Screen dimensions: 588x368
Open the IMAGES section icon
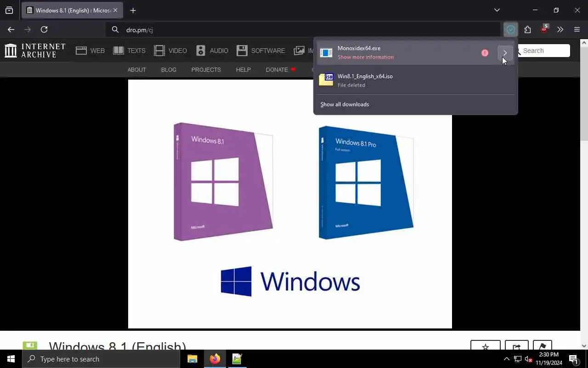[x=300, y=51]
